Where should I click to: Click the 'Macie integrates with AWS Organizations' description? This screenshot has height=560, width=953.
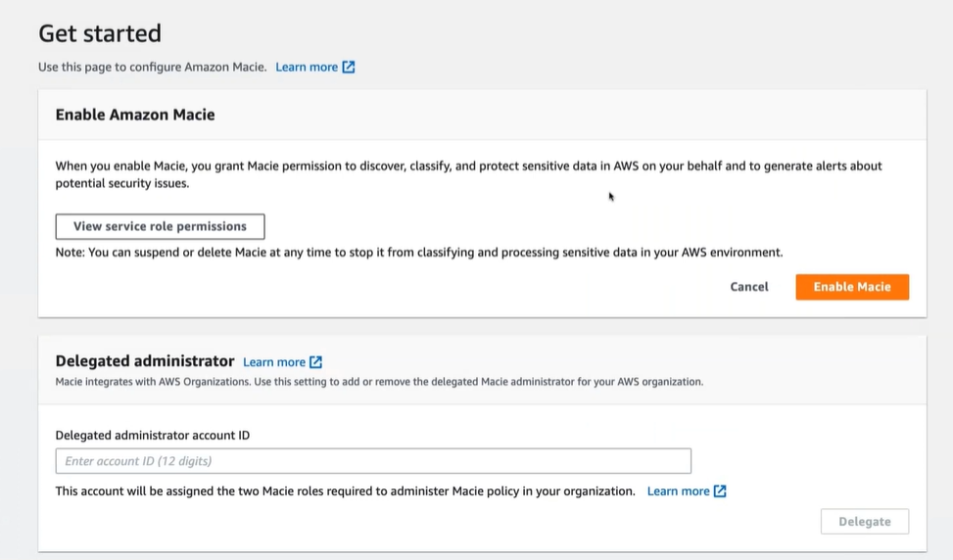point(379,382)
